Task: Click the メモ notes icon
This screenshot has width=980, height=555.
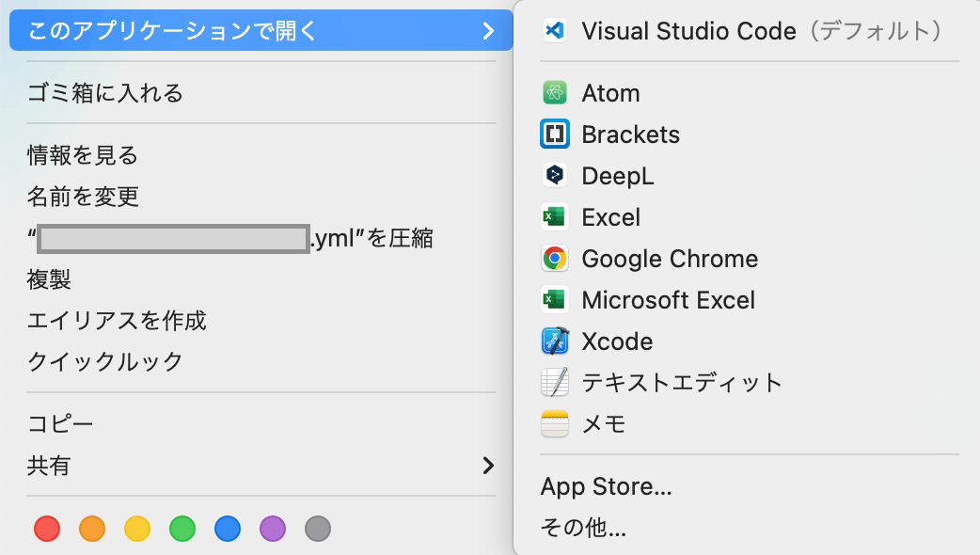Action: coord(555,424)
